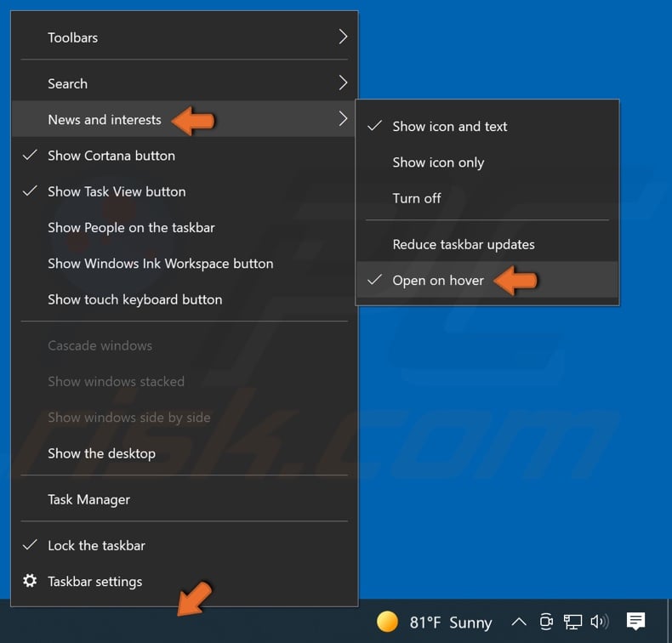Click the sunny weather icon in taskbar
This screenshot has width=672, height=643.
click(387, 621)
